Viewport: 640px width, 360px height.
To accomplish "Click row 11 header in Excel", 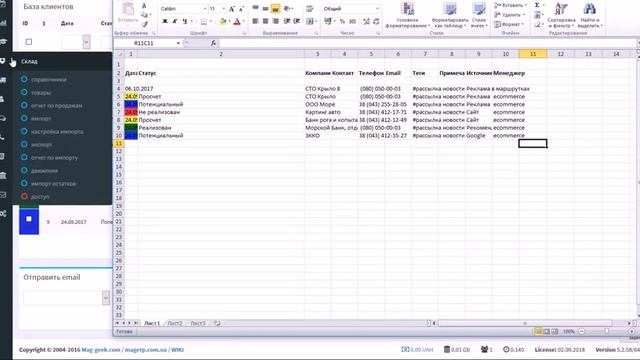I will click(x=118, y=143).
